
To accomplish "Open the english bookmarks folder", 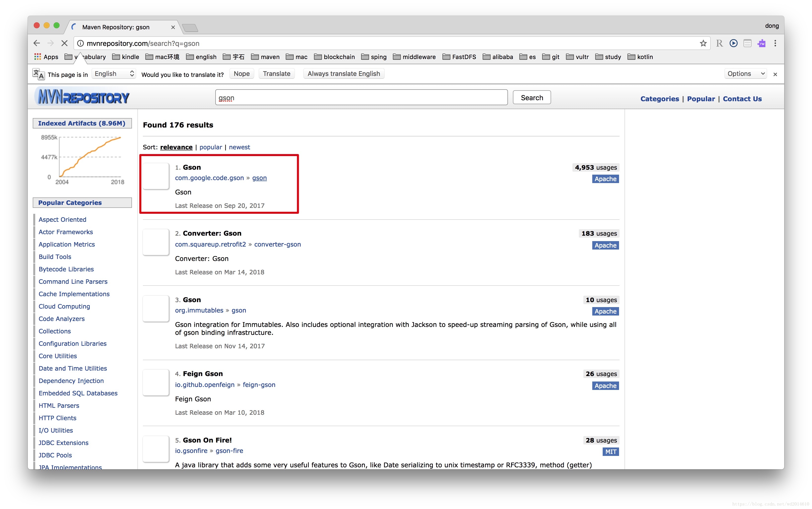I will pyautogui.click(x=201, y=57).
